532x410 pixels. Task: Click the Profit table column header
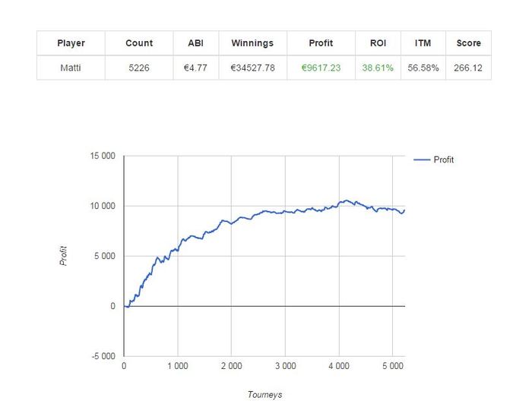321,43
